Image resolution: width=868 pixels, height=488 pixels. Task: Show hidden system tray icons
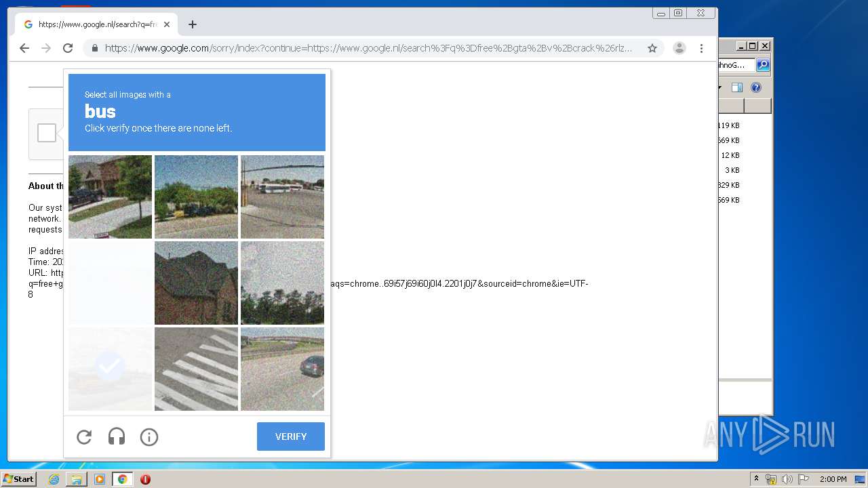(757, 479)
